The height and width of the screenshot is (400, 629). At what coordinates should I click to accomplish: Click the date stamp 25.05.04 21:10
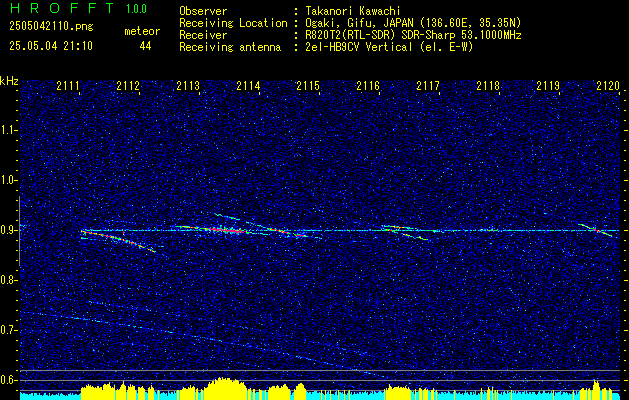(51, 46)
